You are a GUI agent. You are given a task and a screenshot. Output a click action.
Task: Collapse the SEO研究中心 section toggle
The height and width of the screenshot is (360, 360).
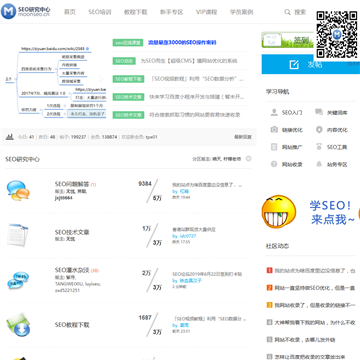[x=248, y=159]
